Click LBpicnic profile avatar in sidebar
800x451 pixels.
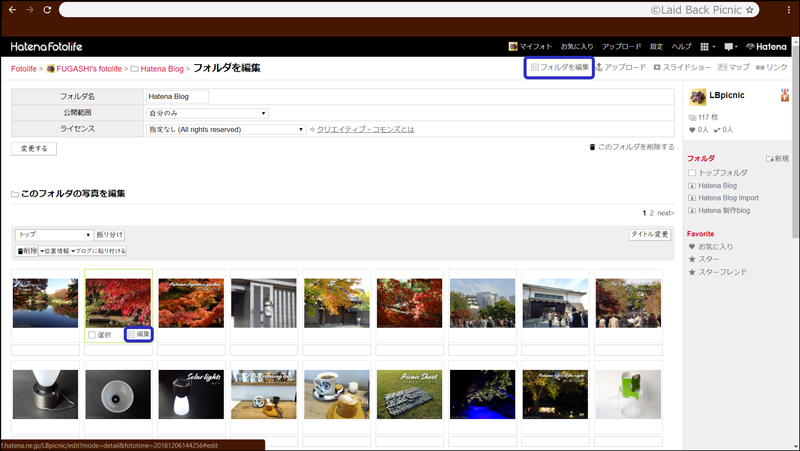pyautogui.click(x=697, y=96)
